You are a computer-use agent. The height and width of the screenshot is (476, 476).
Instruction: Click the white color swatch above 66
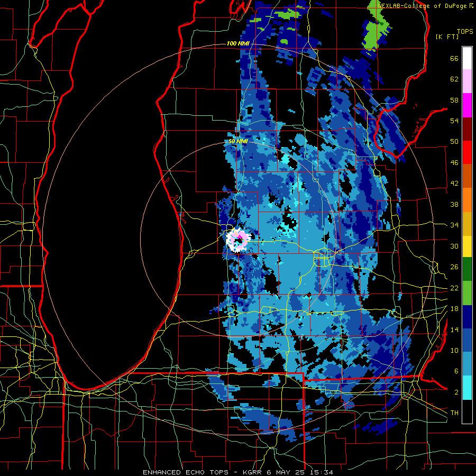pyautogui.click(x=467, y=58)
